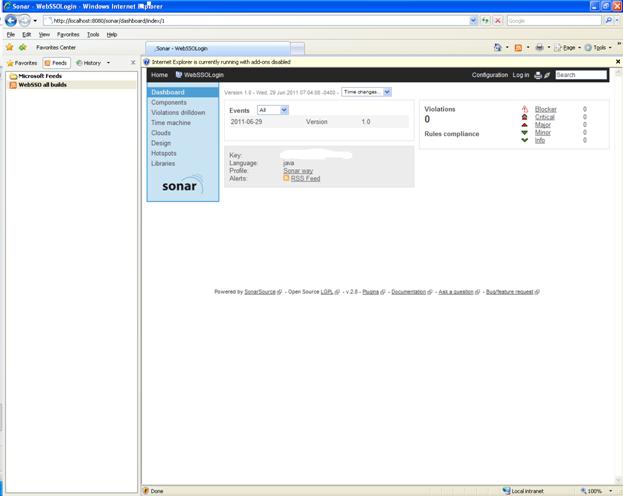Click the Microsoft Feeds folder icon
Image resolution: width=623 pixels, height=496 pixels.
13,76
